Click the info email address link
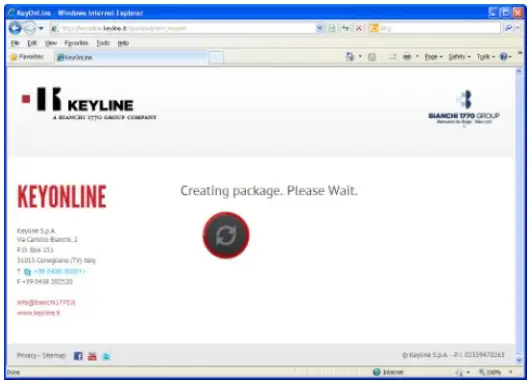Image resolution: width=532 pixels, height=385 pixels. 46,302
